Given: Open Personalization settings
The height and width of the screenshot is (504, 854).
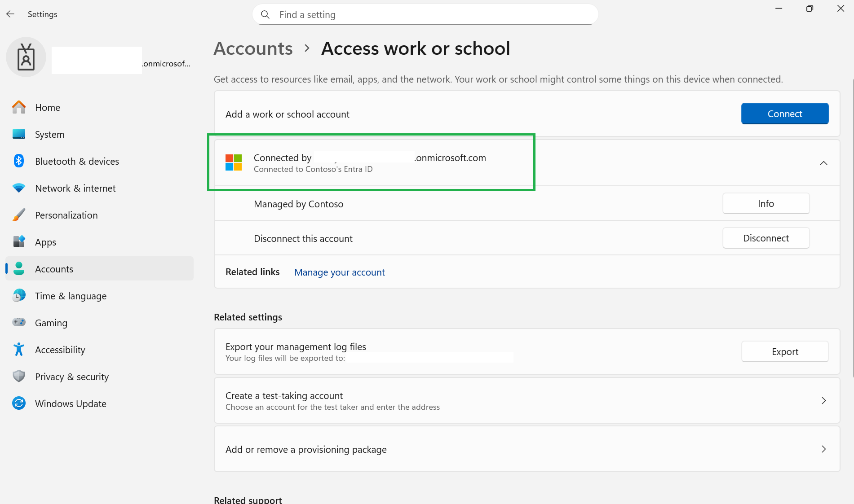Looking at the screenshot, I should coord(99,215).
